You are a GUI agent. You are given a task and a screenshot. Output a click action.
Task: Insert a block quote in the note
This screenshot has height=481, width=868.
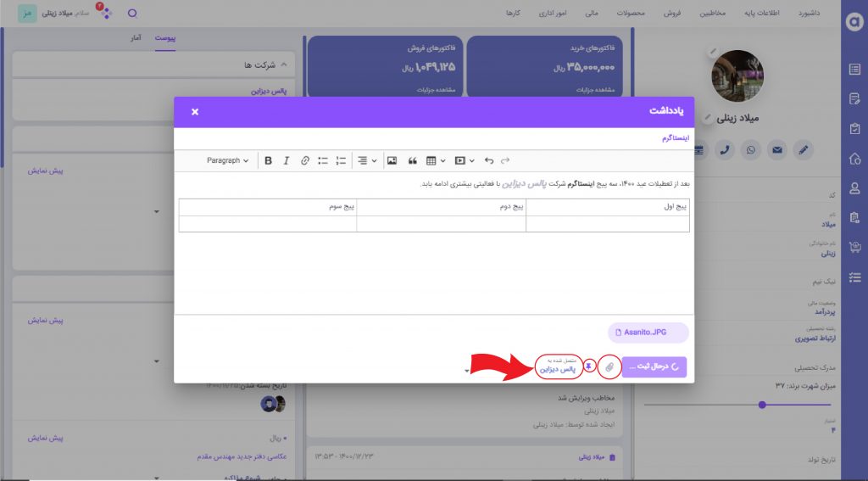coord(413,160)
